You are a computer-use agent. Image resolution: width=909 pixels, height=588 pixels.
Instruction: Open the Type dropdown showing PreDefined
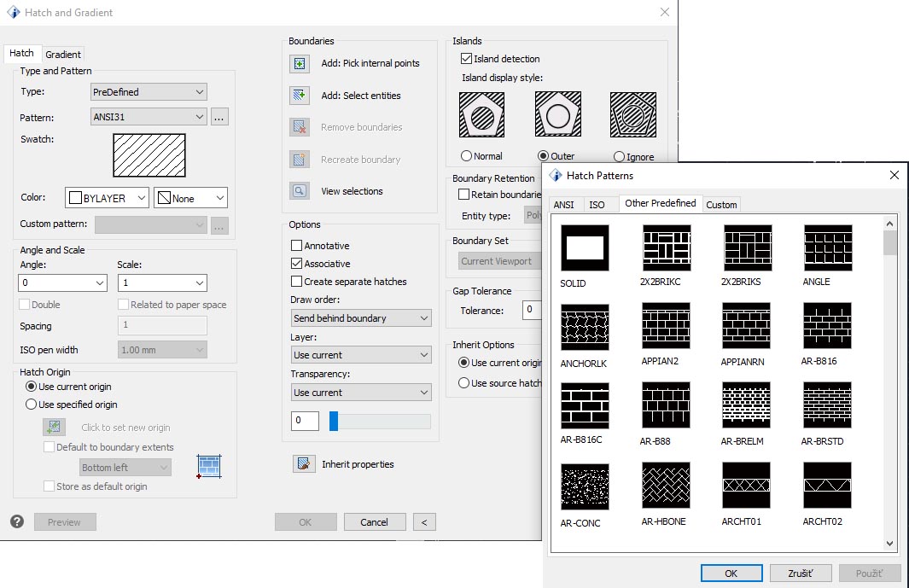pyautogui.click(x=148, y=91)
